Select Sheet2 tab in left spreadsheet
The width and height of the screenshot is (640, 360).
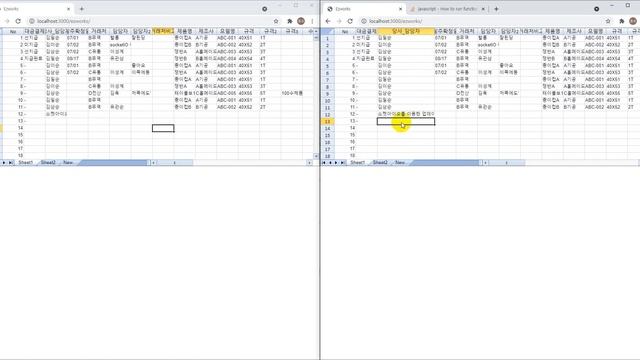pyautogui.click(x=48, y=162)
